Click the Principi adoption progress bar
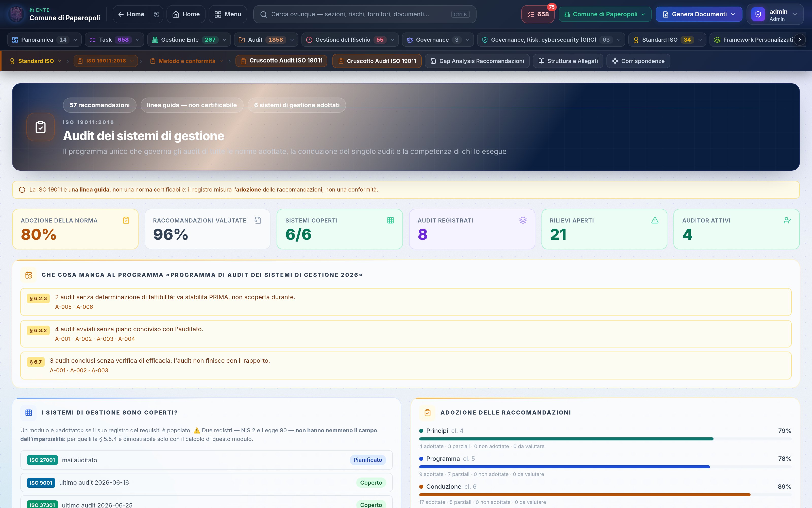 (605, 439)
